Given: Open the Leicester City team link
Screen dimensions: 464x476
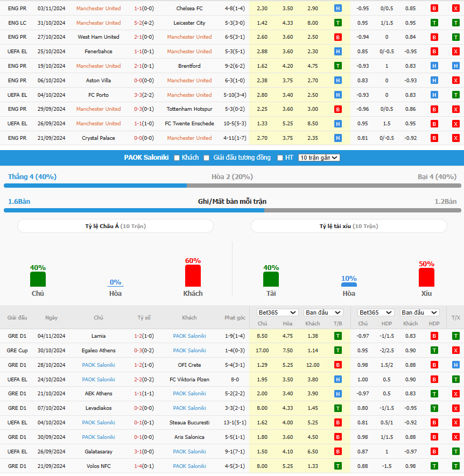Looking at the screenshot, I should click(189, 23).
